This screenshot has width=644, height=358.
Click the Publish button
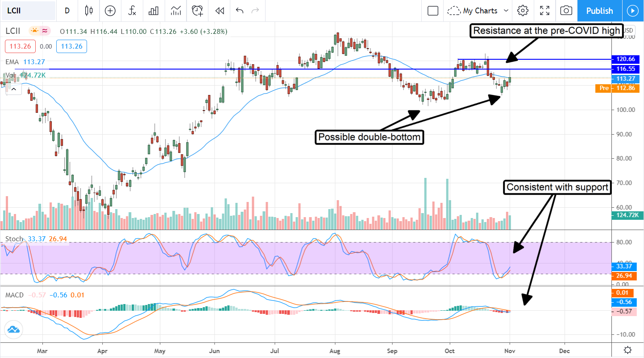pos(599,11)
